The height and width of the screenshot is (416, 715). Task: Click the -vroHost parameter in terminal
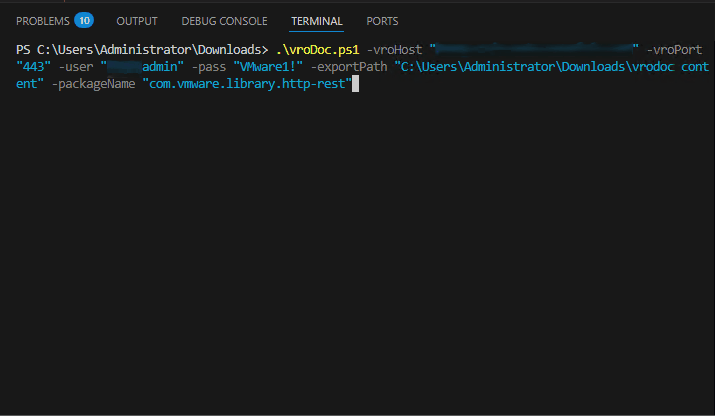click(394, 49)
